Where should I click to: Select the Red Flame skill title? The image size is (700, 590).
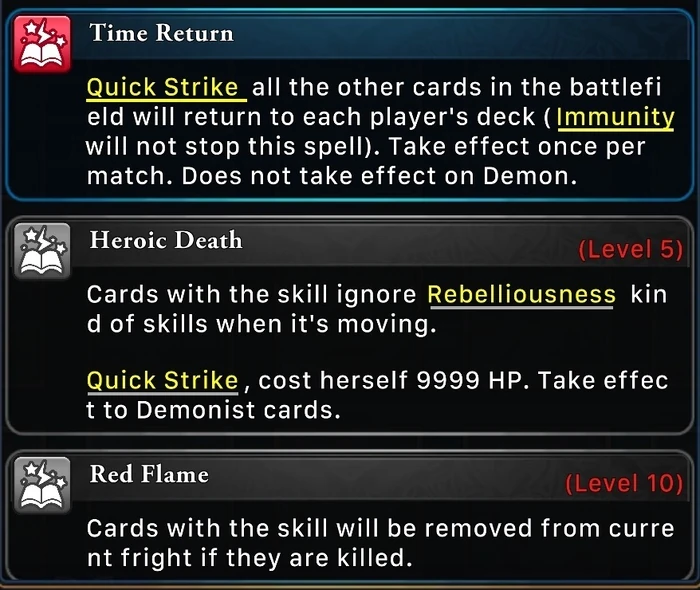149,474
